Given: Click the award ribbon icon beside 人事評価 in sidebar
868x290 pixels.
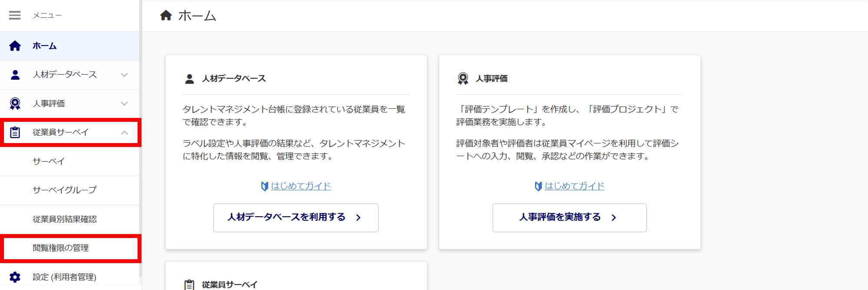Looking at the screenshot, I should pyautogui.click(x=15, y=104).
